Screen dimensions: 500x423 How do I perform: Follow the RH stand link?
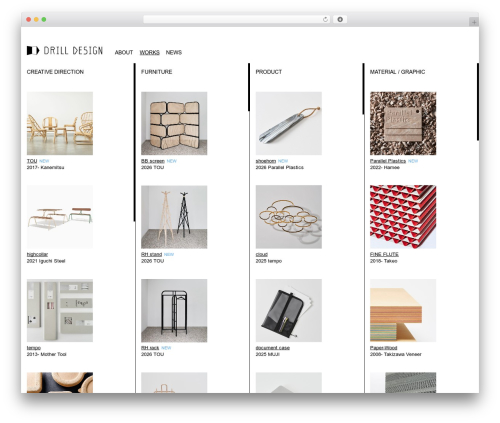pyautogui.click(x=151, y=254)
